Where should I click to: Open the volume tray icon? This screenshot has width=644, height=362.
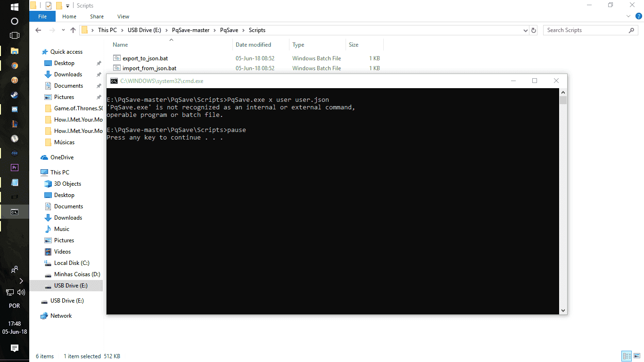pos(21,292)
